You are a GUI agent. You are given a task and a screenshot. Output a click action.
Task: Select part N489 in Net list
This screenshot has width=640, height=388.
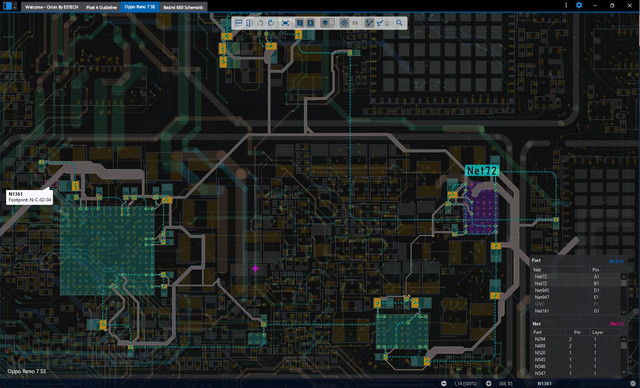click(x=576, y=346)
